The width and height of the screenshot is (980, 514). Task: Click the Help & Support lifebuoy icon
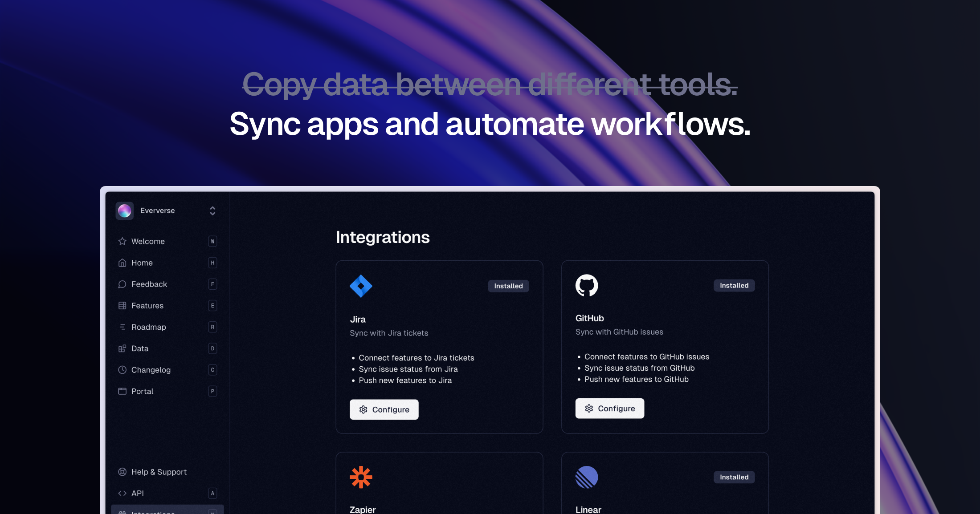click(x=122, y=472)
